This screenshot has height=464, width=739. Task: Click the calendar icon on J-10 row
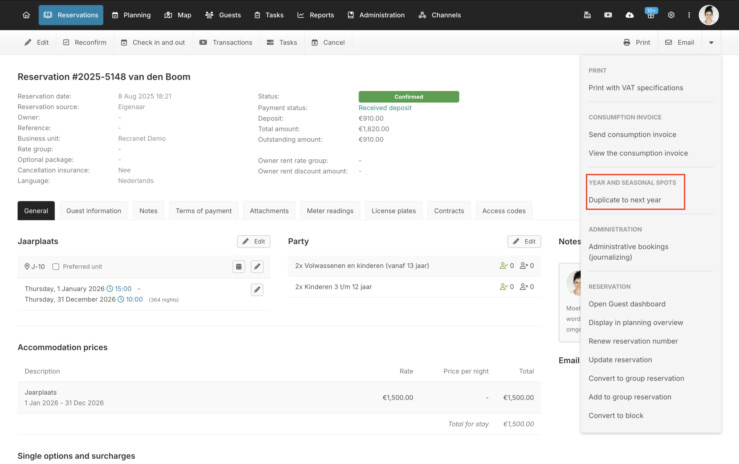pos(238,267)
